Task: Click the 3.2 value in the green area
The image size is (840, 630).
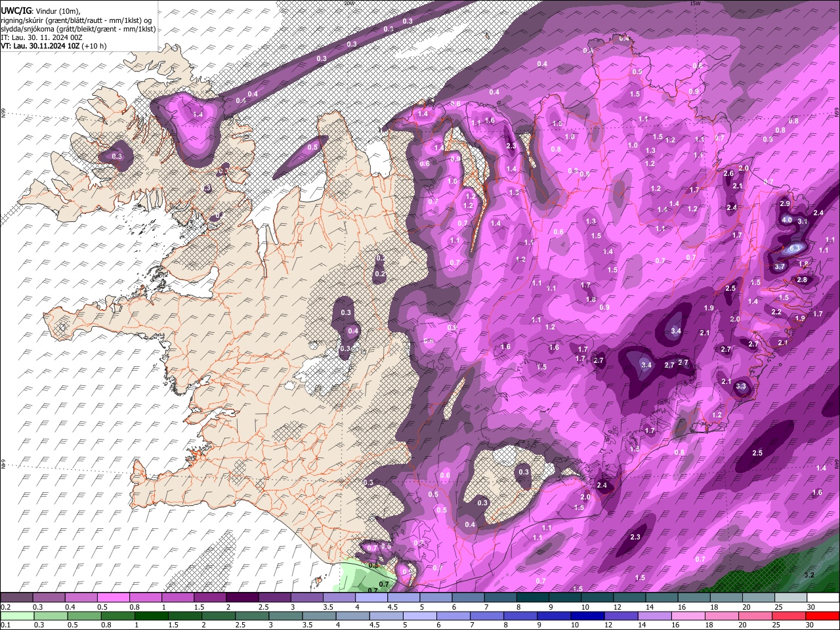Action: 809,575
